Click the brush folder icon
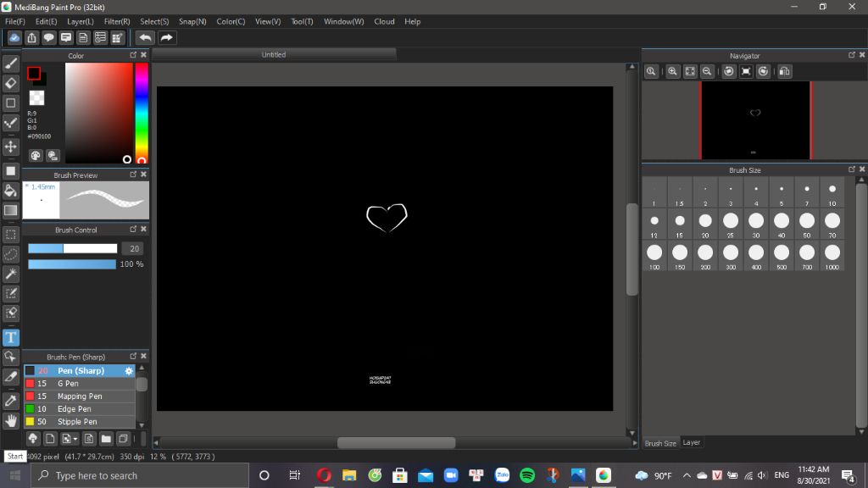The width and height of the screenshot is (868, 488). tap(106, 439)
